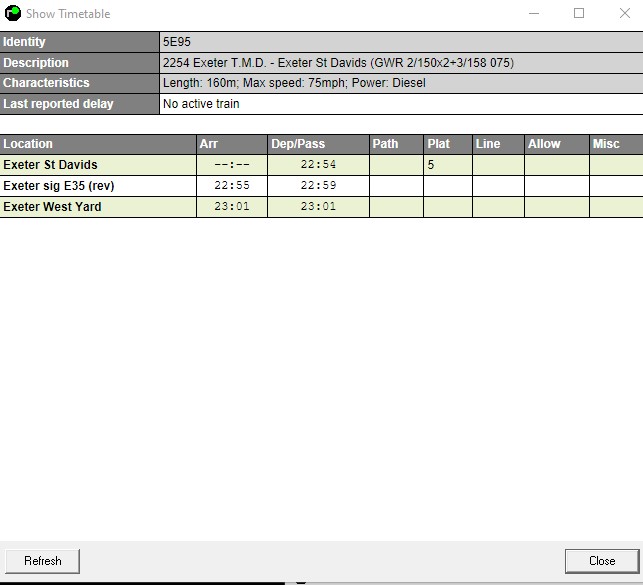This screenshot has height=585, width=643.
Task: Maximize the Show Timetable window
Action: tap(579, 14)
